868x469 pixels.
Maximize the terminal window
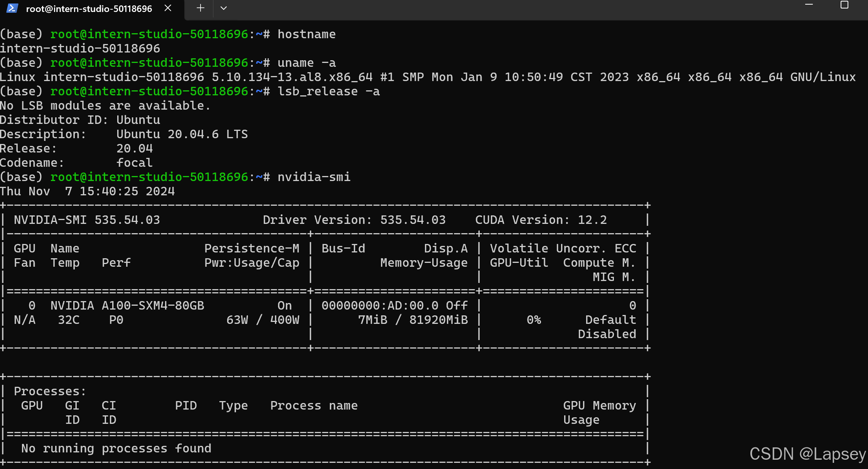844,5
